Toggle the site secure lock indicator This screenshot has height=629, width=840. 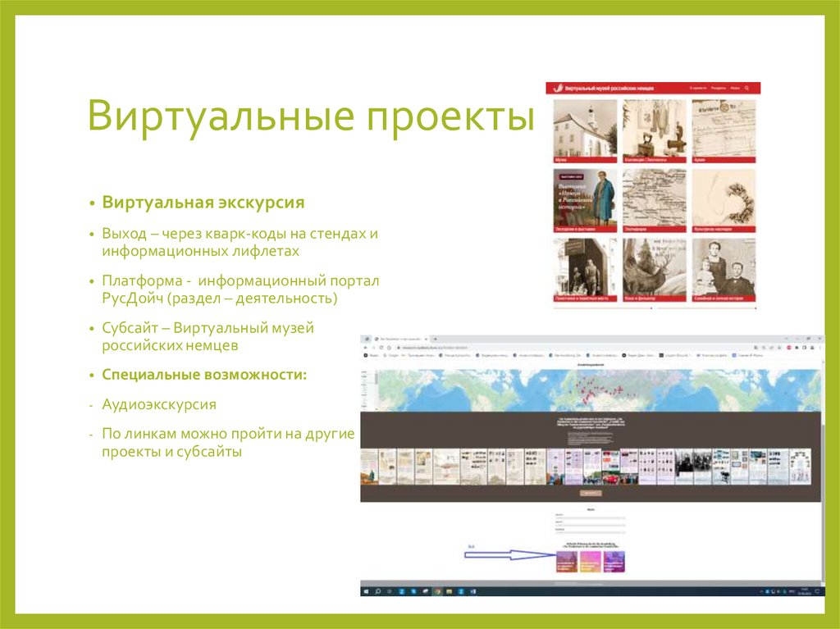399,348
